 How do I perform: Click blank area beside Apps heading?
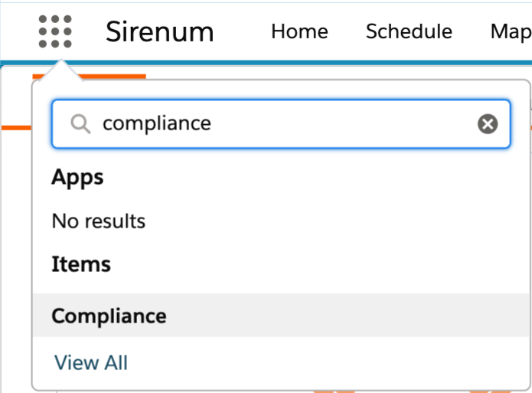point(306,178)
